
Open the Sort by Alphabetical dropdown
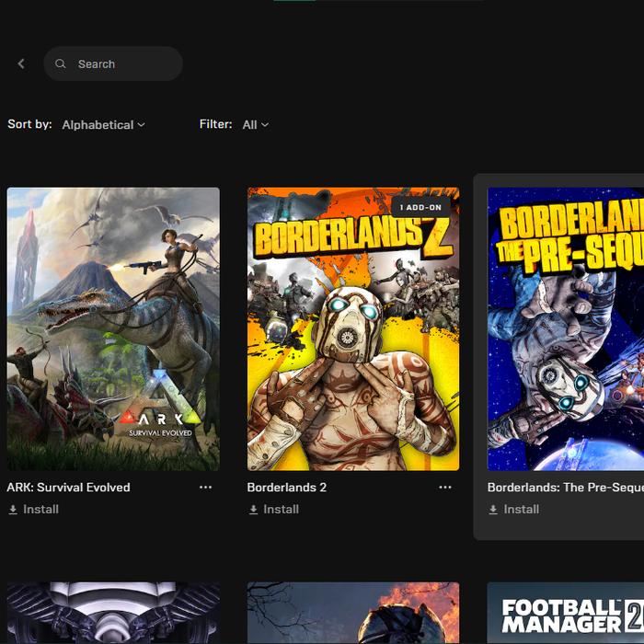[x=103, y=125]
